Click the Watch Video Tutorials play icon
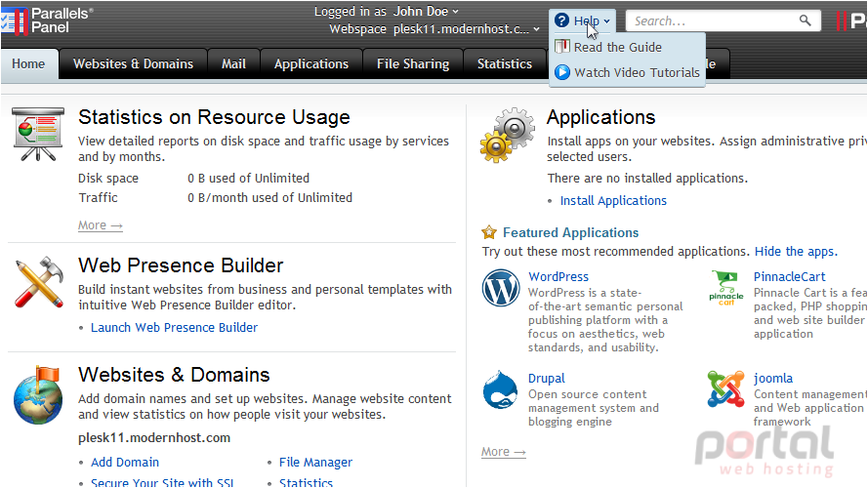 [561, 72]
